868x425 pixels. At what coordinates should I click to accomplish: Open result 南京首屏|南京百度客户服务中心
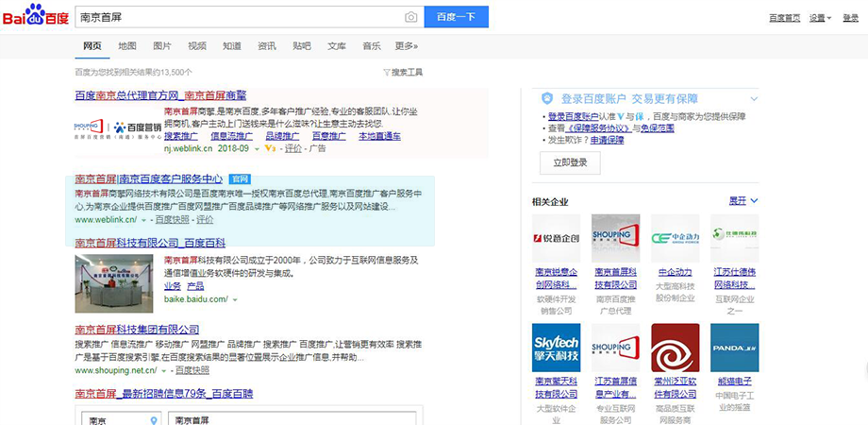coord(149,179)
